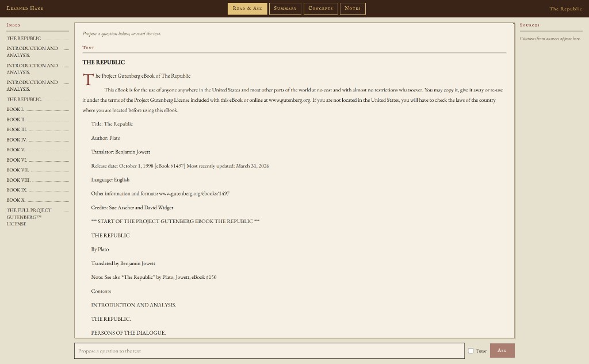Go to BOOK V. in the index
589x364 pixels.
37,150
